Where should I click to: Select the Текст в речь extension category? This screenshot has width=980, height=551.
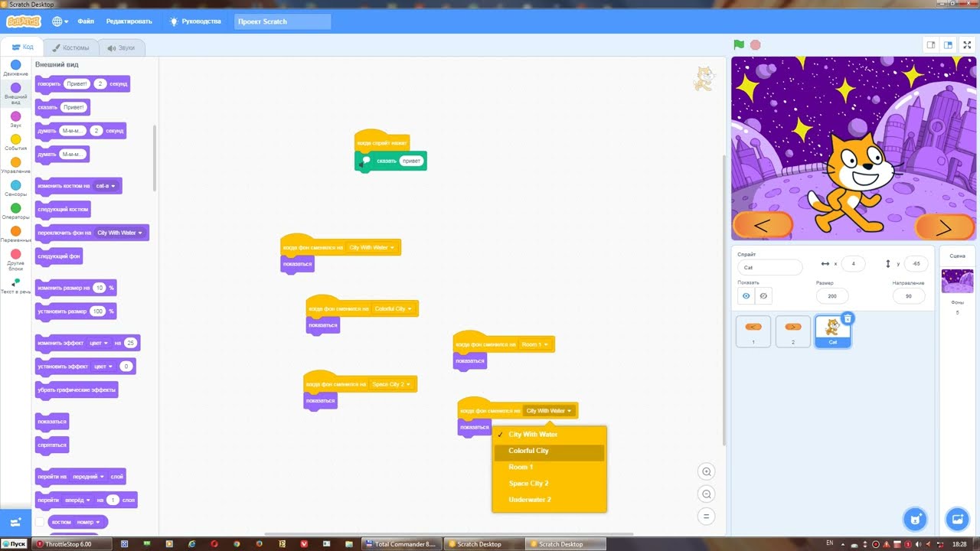point(15,286)
